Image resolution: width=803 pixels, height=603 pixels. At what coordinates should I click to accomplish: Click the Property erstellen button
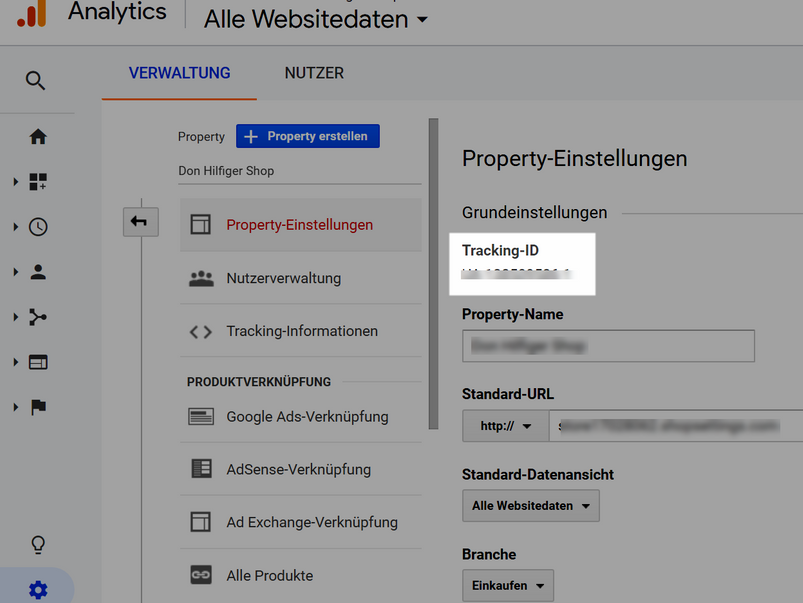[308, 136]
